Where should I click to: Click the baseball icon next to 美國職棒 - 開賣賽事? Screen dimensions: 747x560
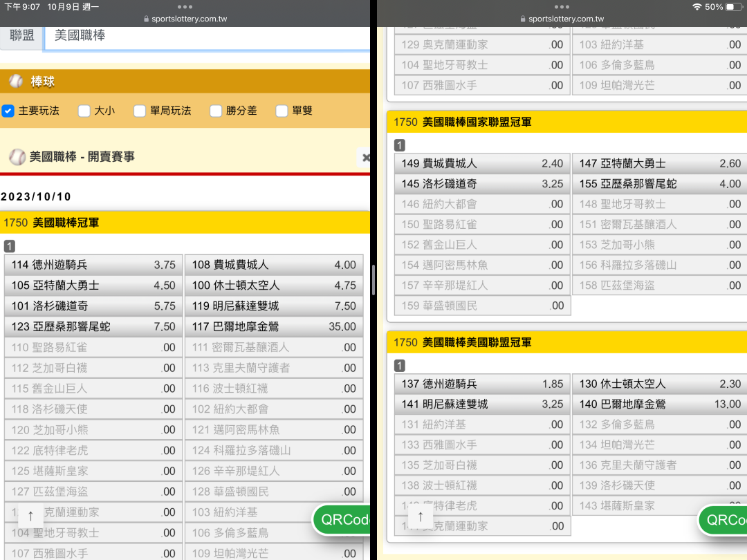point(17,157)
